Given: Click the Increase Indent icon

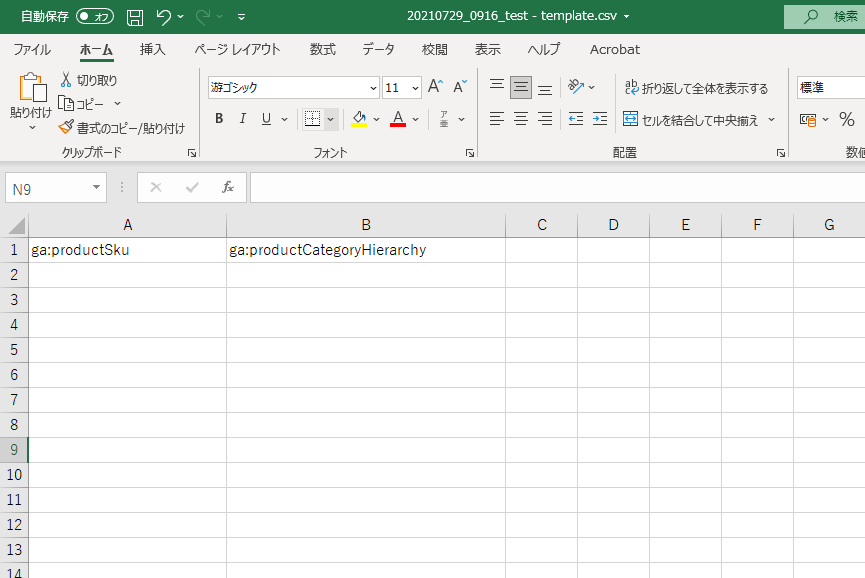Looking at the screenshot, I should [600, 119].
